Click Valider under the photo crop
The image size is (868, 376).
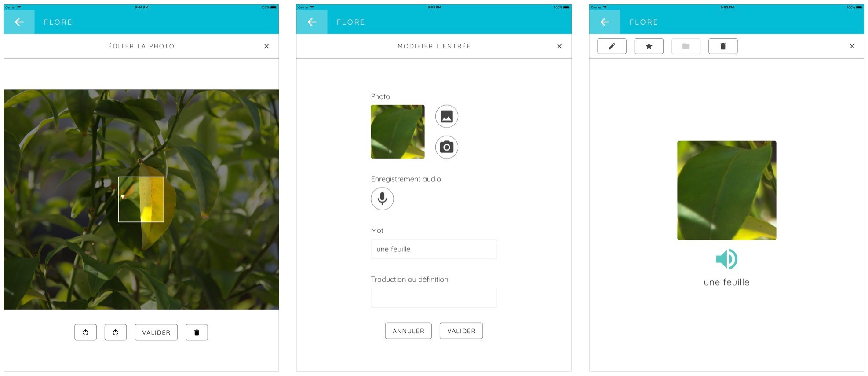click(x=156, y=332)
